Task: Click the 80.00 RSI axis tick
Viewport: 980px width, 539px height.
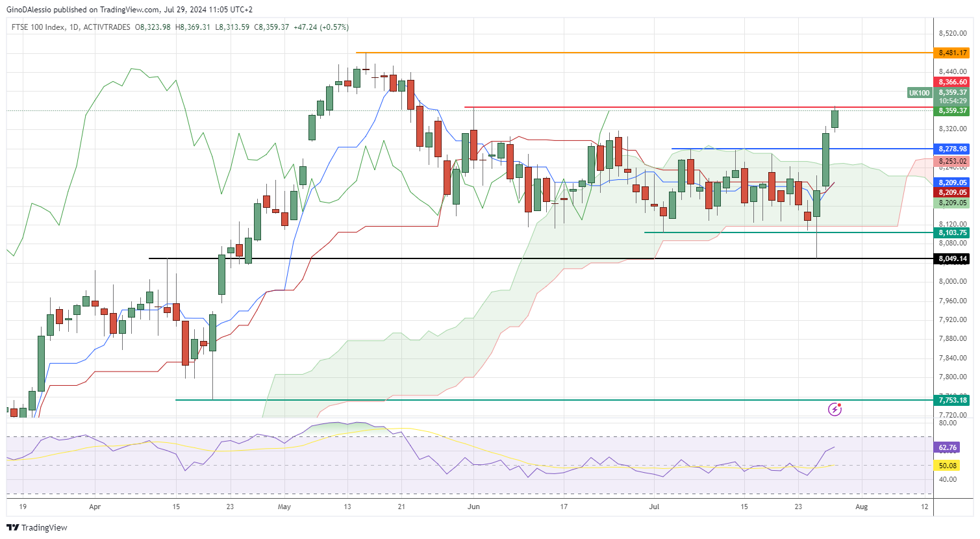Action: (948, 423)
